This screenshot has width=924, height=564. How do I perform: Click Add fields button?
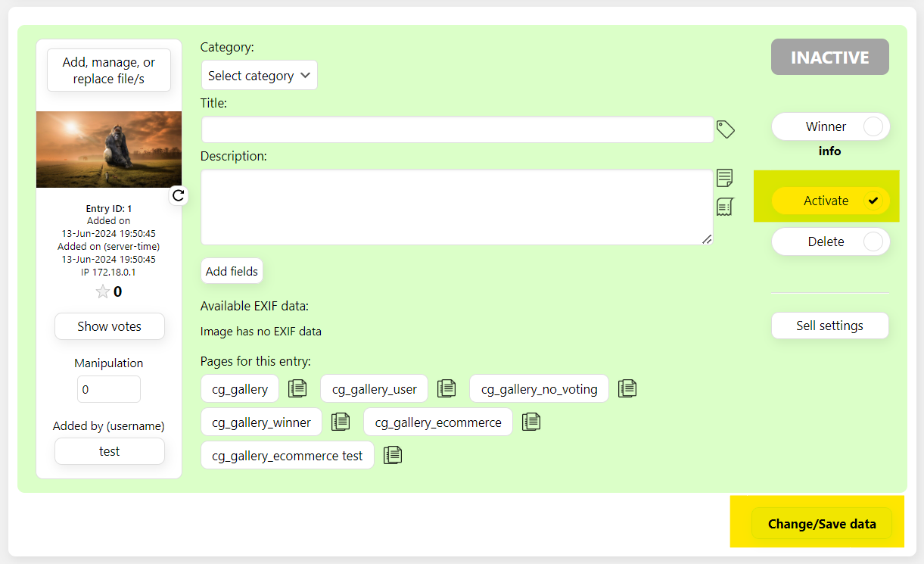pyautogui.click(x=232, y=271)
